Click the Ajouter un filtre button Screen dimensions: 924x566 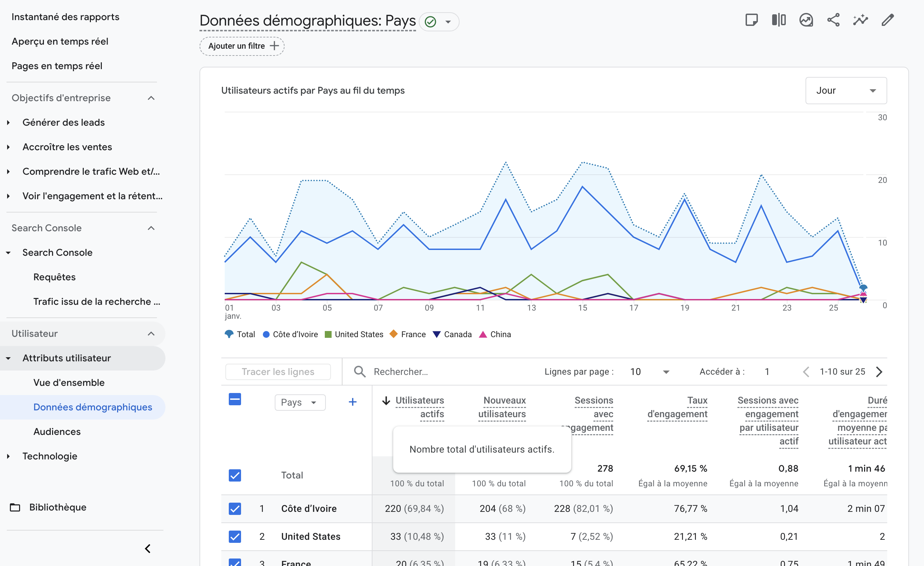pos(241,46)
